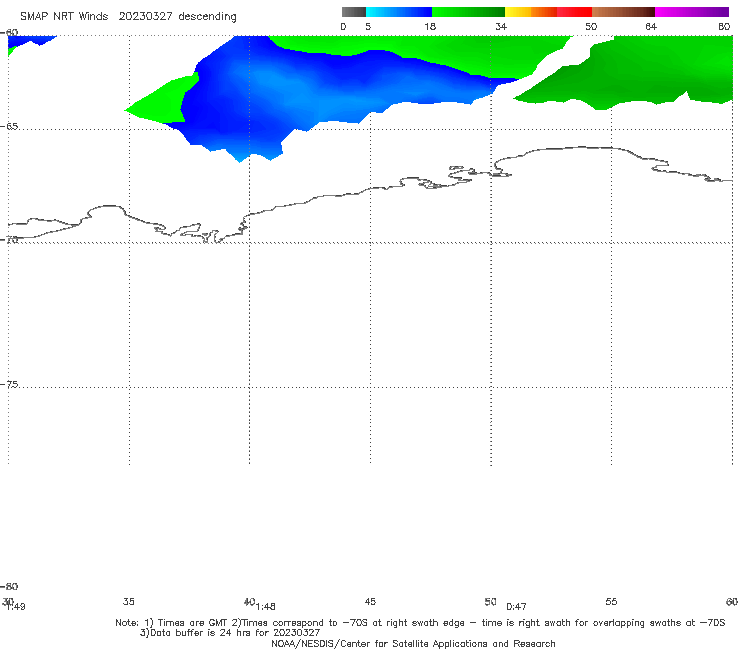Click the longitude label '45'

click(x=370, y=601)
